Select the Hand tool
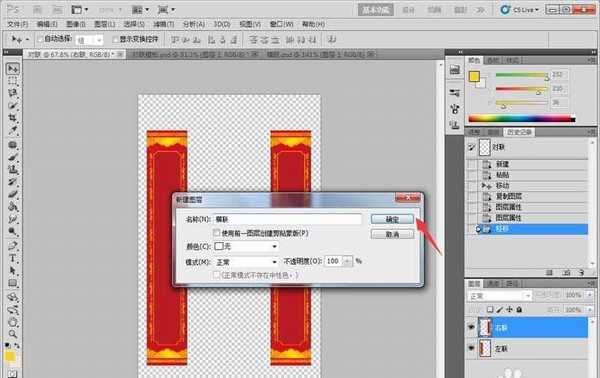 coord(13,322)
